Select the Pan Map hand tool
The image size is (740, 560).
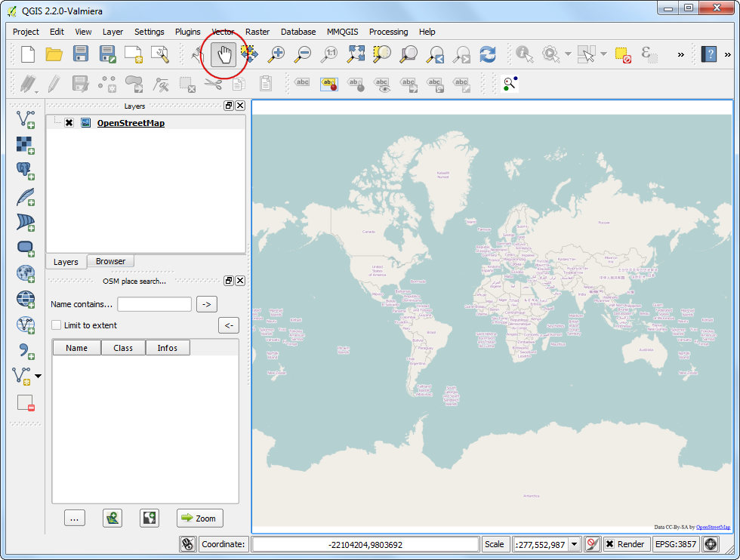(224, 54)
